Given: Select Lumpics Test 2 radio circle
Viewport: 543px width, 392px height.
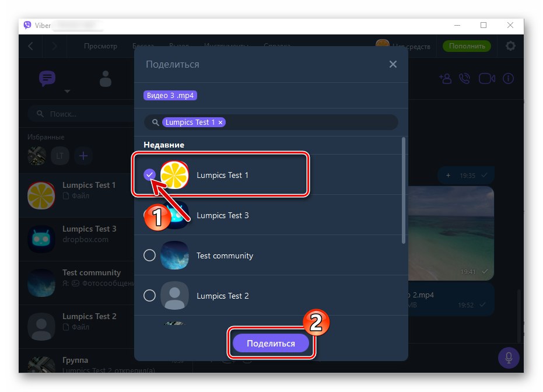Looking at the screenshot, I should (x=149, y=295).
